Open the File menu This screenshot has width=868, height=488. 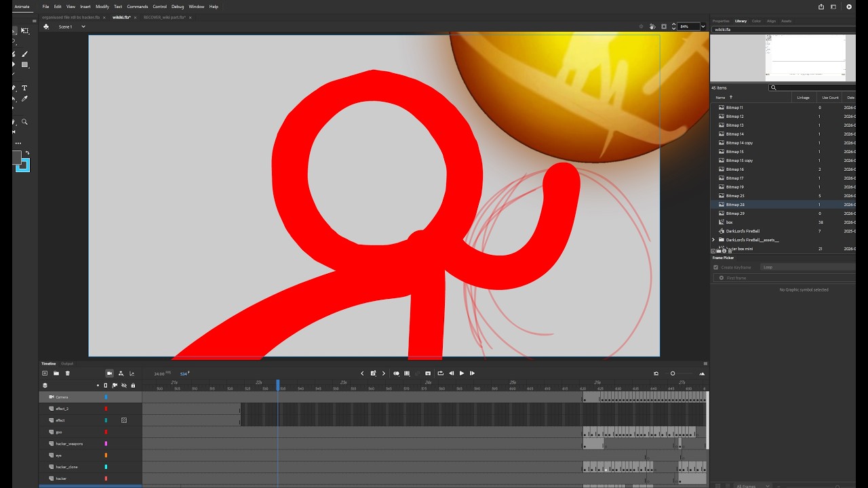(x=45, y=7)
